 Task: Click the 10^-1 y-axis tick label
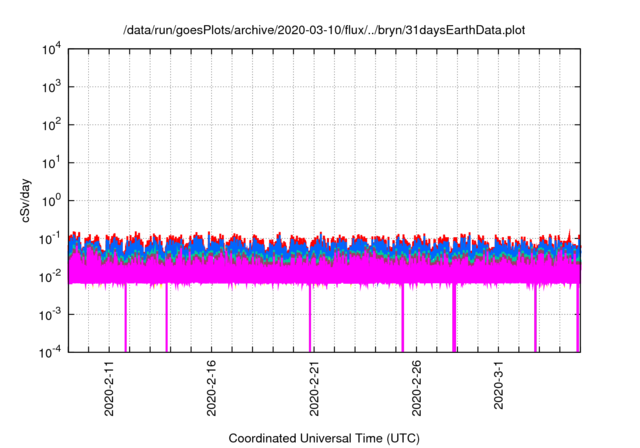tap(50, 239)
